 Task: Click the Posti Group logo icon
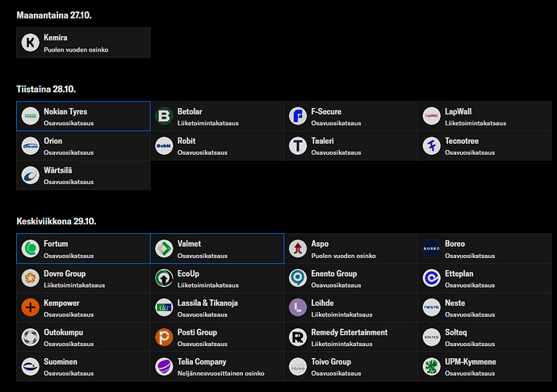tap(164, 337)
